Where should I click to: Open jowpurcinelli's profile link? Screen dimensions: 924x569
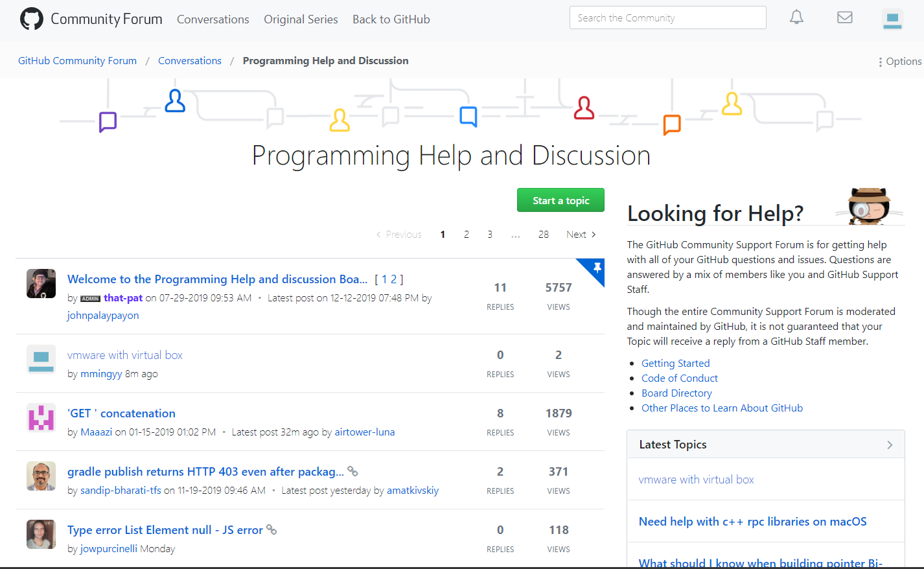coord(109,549)
